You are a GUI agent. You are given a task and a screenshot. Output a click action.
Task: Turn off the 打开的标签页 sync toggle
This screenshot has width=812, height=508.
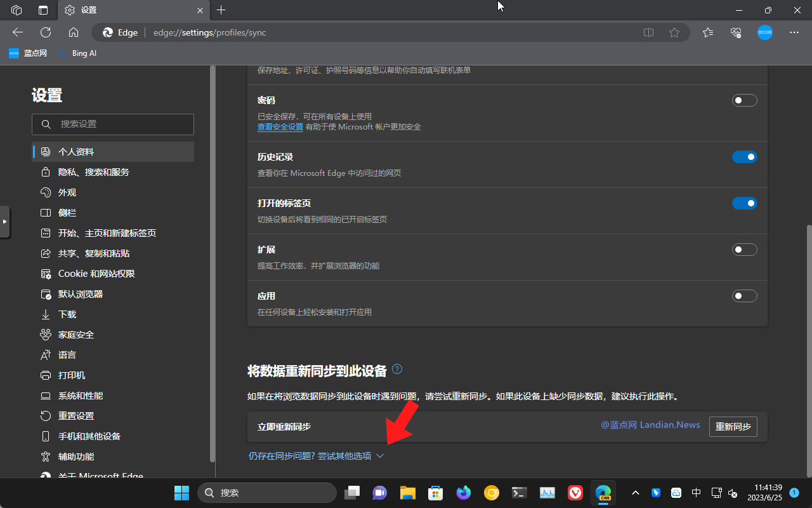click(744, 203)
